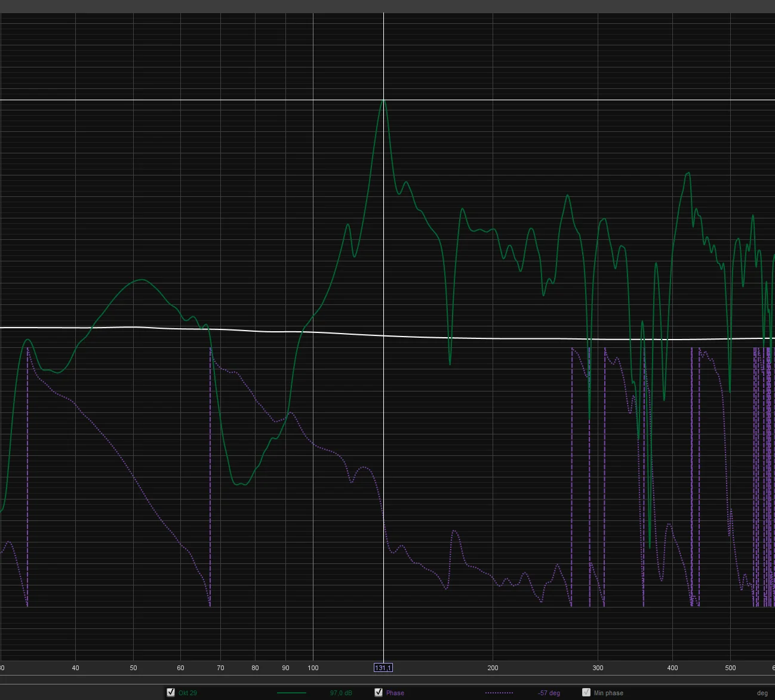The image size is (775, 700).
Task: Enable the Min phase checkbox
Action: [x=586, y=692]
